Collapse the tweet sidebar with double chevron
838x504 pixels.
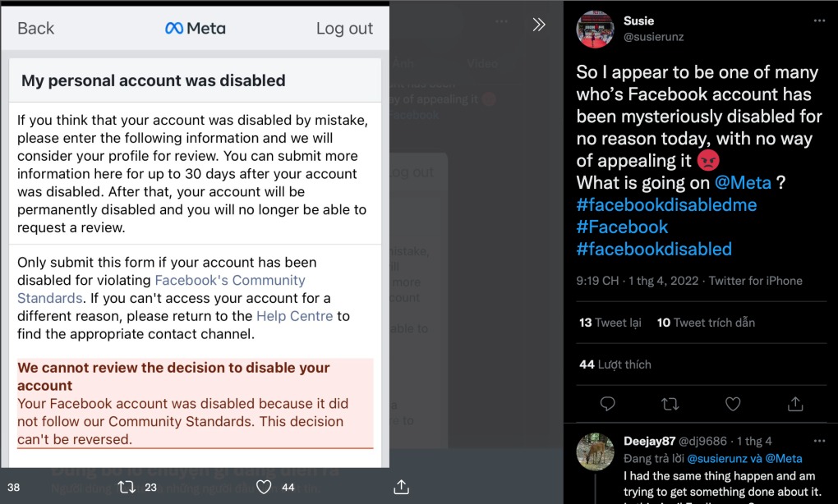[539, 25]
